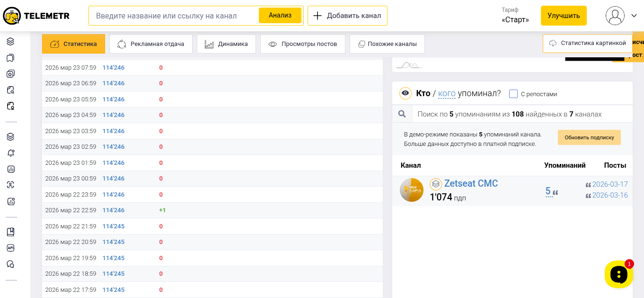Click the stack icon next to Zetseat CMC
The width and height of the screenshot is (644, 298).
[435, 184]
